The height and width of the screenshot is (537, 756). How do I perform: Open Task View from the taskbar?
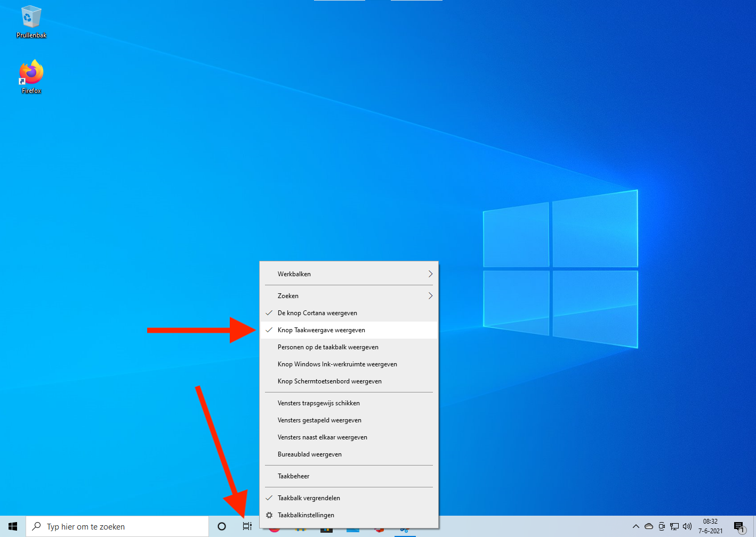click(x=247, y=526)
